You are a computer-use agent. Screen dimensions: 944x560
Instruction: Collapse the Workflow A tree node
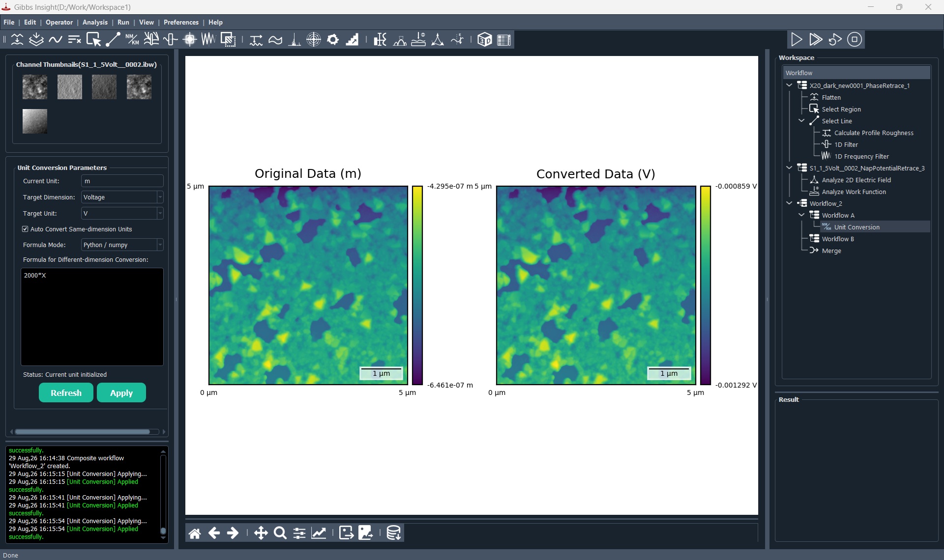[802, 215]
